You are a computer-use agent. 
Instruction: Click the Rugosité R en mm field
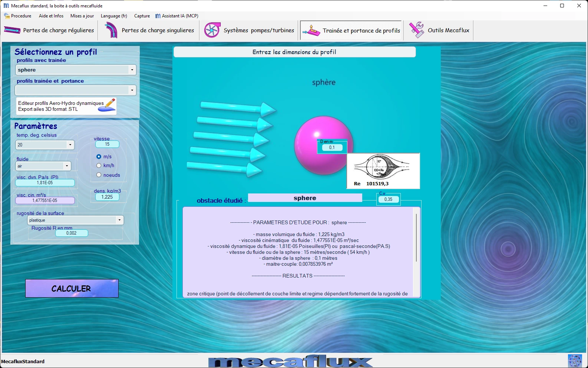tap(72, 233)
